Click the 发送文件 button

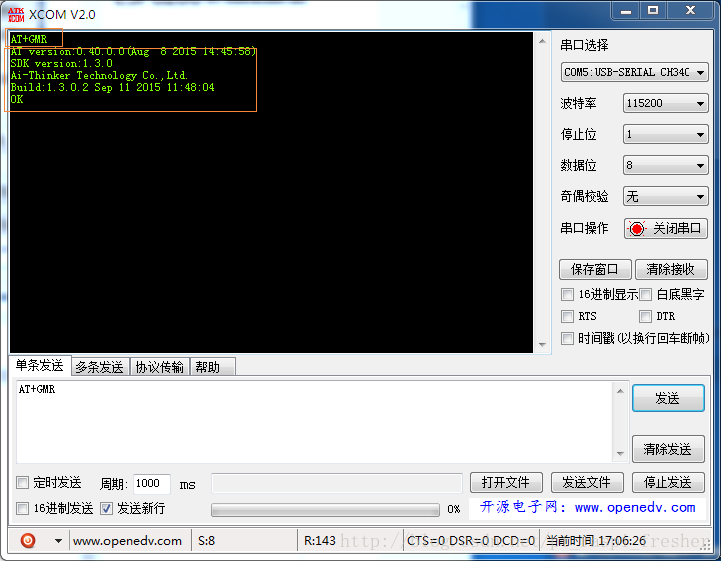[x=587, y=482]
